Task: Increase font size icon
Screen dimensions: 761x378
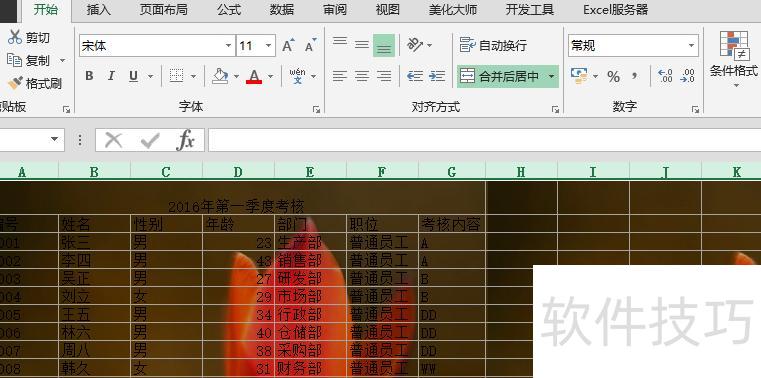Action: (x=288, y=46)
